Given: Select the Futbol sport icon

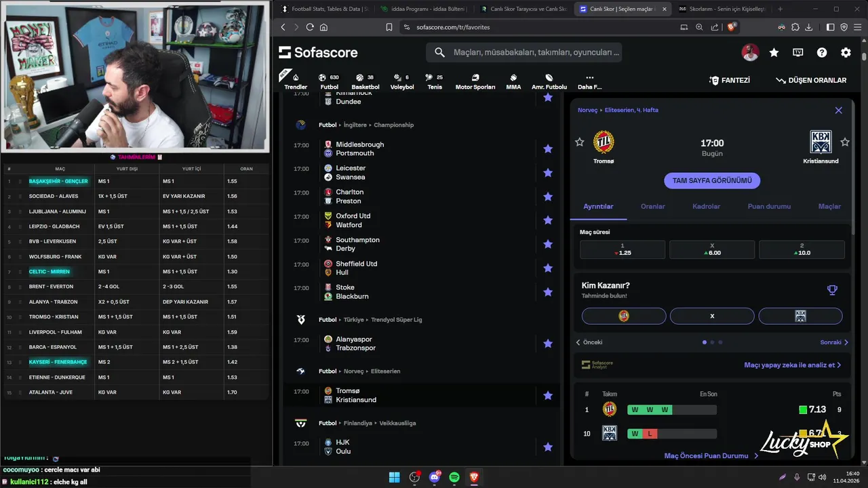Looking at the screenshot, I should [x=329, y=81].
